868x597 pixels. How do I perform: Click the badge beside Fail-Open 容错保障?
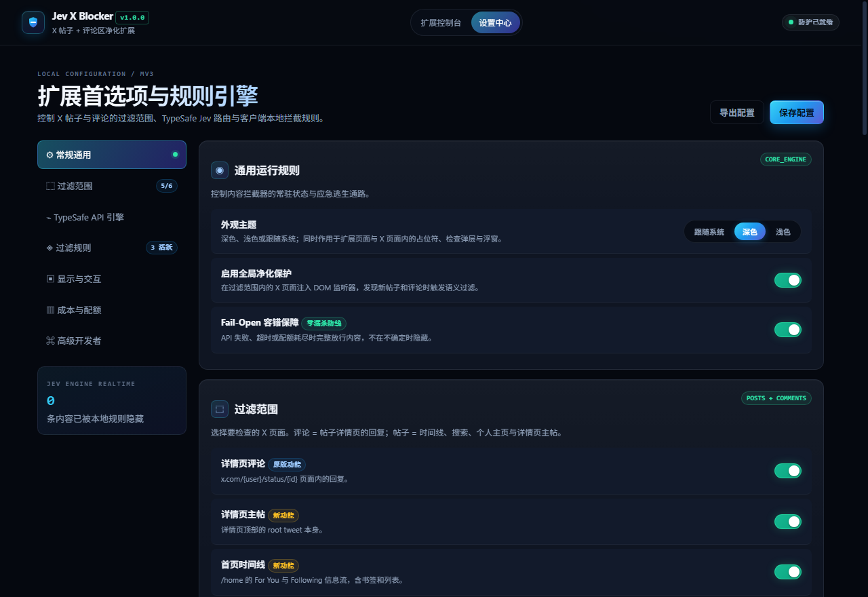click(324, 324)
